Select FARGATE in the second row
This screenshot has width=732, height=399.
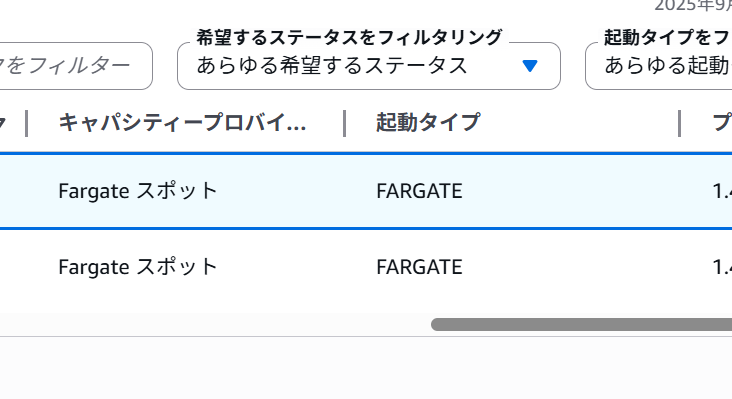[419, 267]
